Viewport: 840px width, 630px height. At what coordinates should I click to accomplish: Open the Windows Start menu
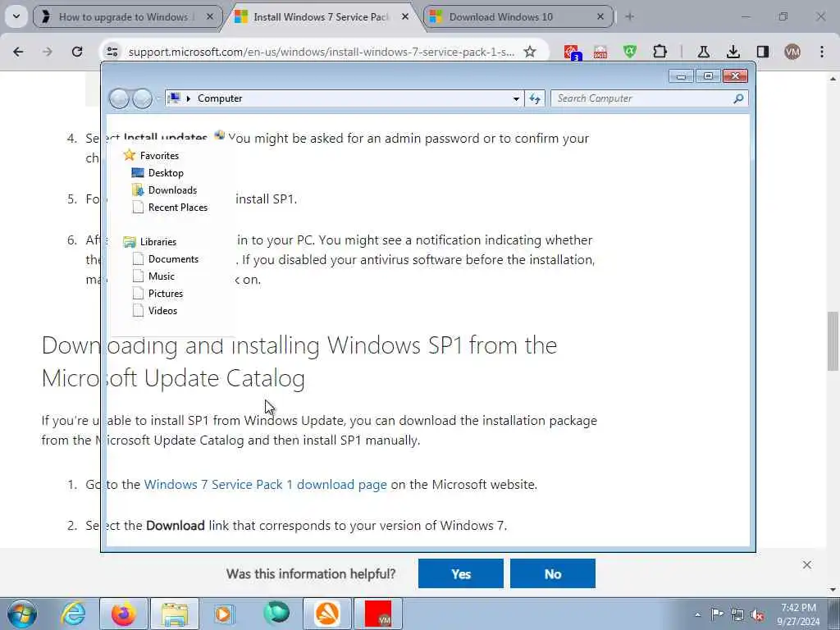(x=22, y=614)
